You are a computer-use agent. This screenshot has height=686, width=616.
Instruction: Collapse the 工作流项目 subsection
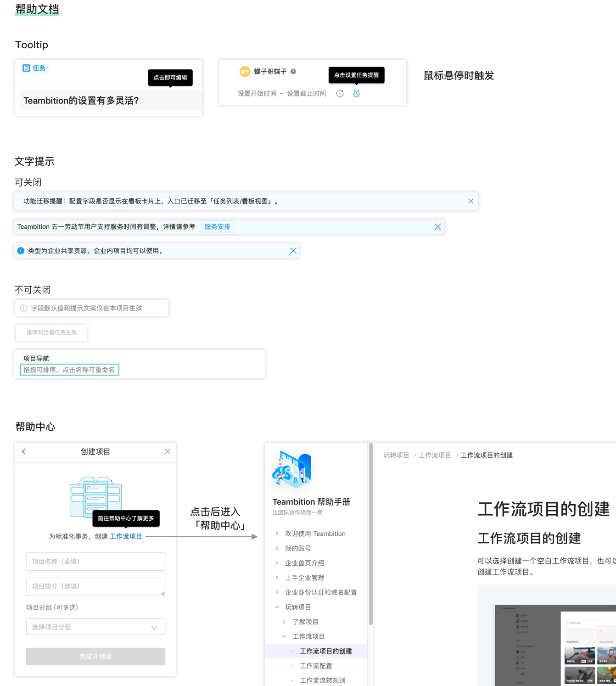coord(284,636)
